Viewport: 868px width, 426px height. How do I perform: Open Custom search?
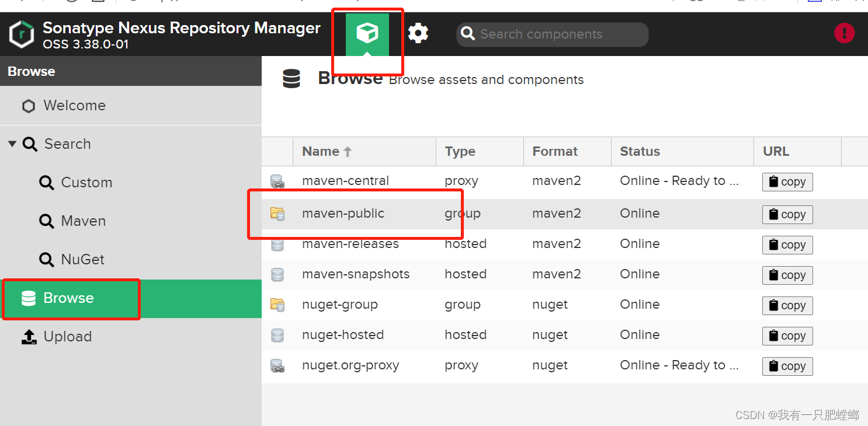pyautogui.click(x=86, y=183)
